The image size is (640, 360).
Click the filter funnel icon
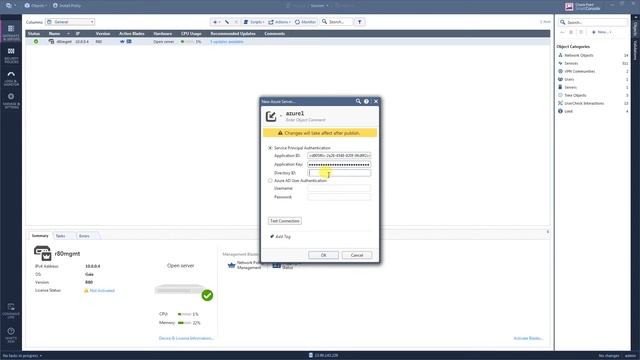[x=360, y=22]
